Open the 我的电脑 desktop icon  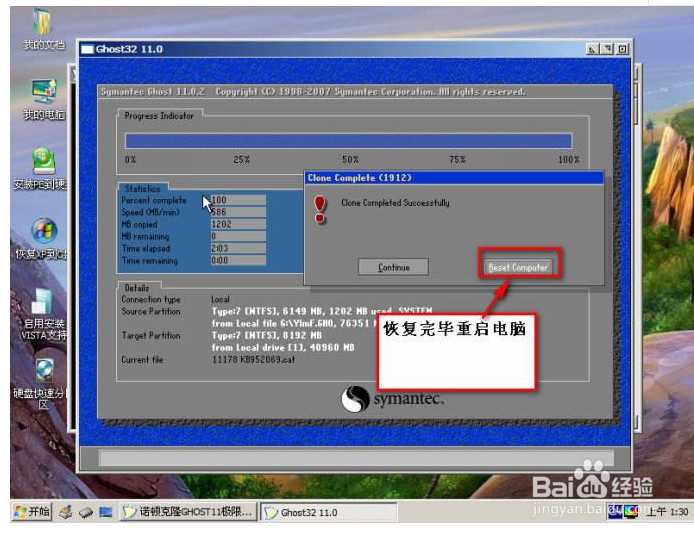43,100
